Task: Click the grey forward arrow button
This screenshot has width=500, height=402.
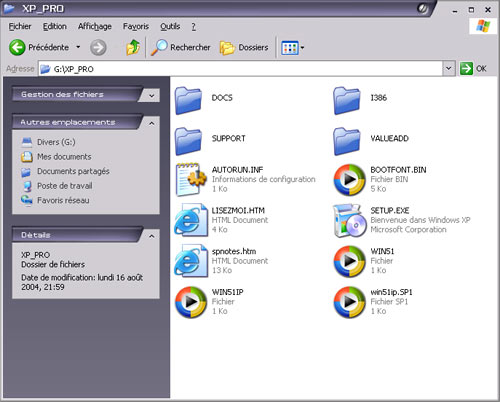Action: tap(98, 48)
